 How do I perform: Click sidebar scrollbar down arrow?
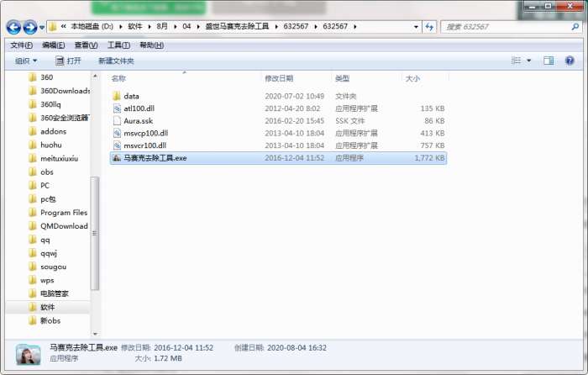click(95, 334)
